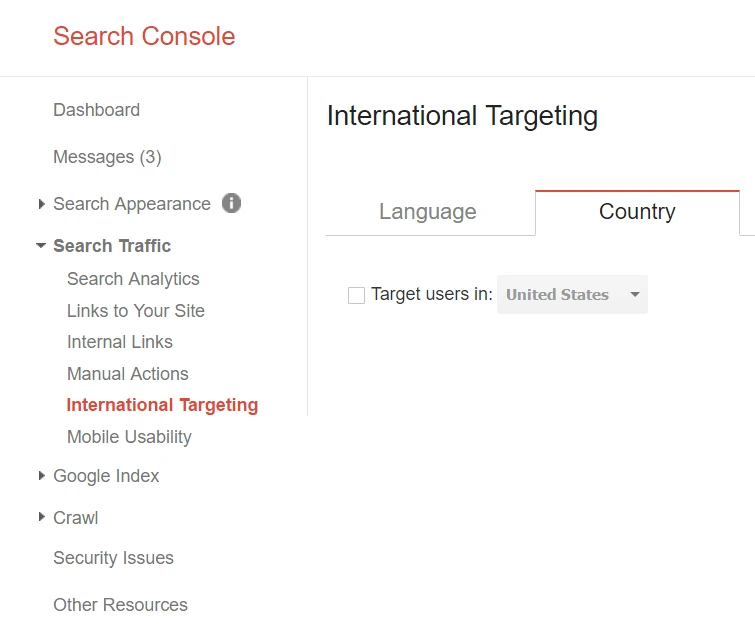The width and height of the screenshot is (755, 635).
Task: Expand the Crawl arrow
Action: coord(41,517)
